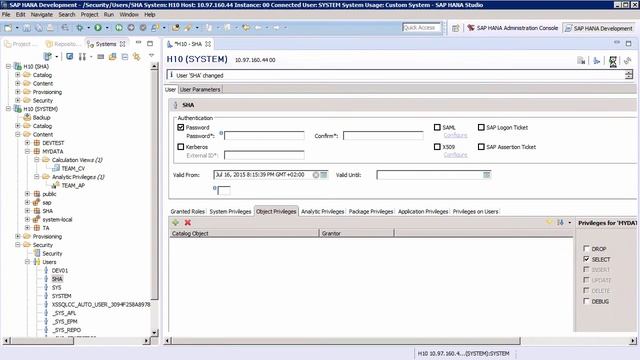The width and height of the screenshot is (640, 360).
Task: Open the Navigate menu
Action: pos(42,14)
